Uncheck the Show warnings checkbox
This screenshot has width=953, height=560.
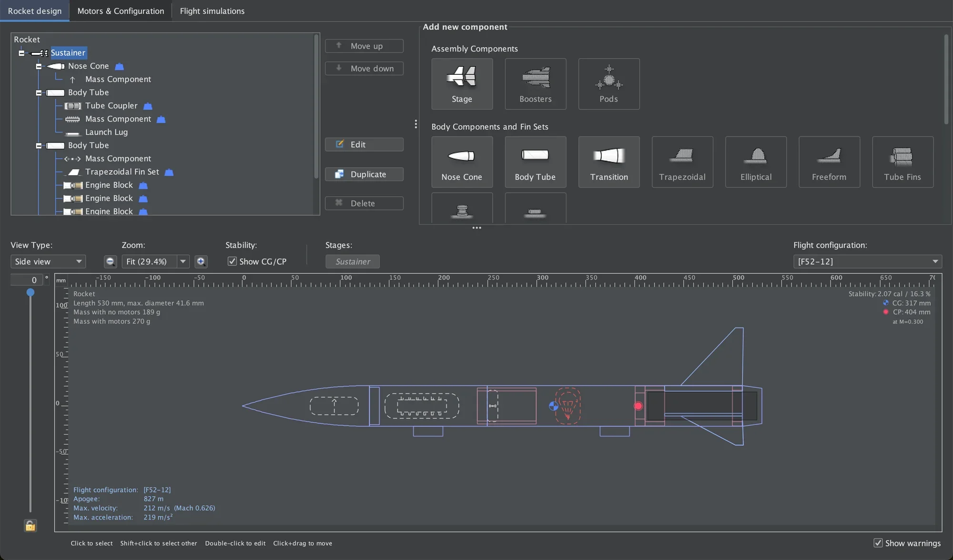(x=878, y=543)
